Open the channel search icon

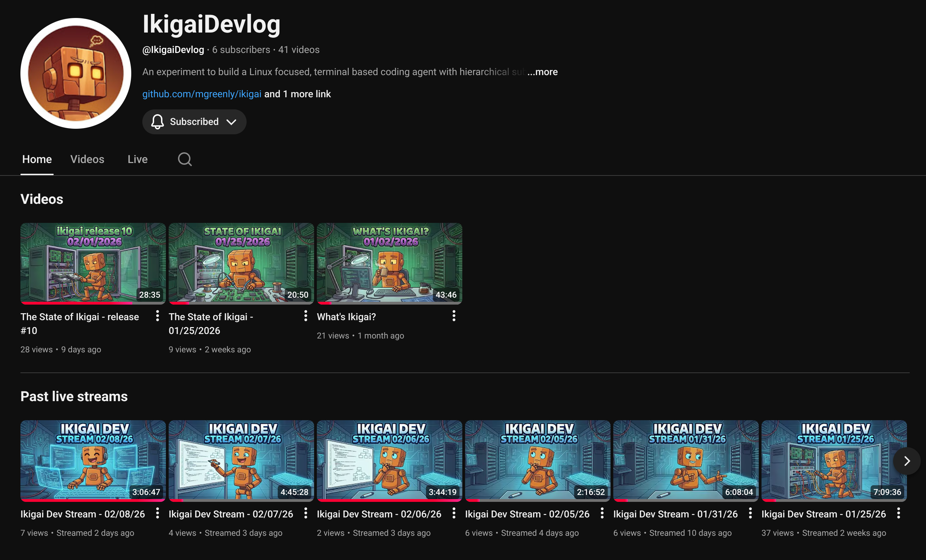point(185,159)
